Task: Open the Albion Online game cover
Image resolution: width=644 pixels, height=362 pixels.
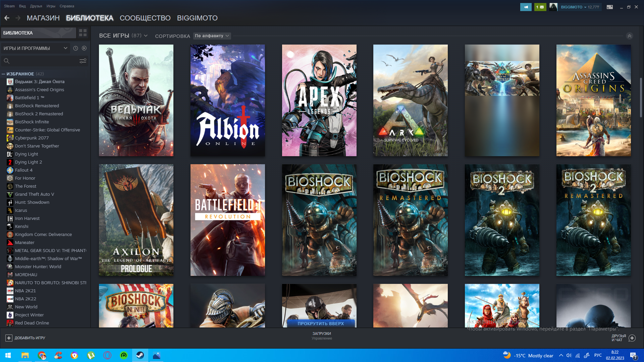Action: [227, 100]
